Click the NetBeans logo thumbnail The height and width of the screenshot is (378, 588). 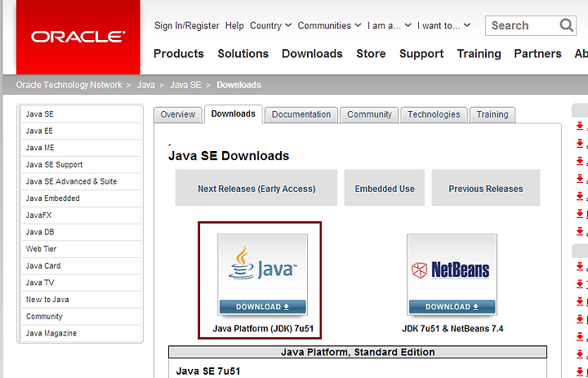tap(452, 274)
